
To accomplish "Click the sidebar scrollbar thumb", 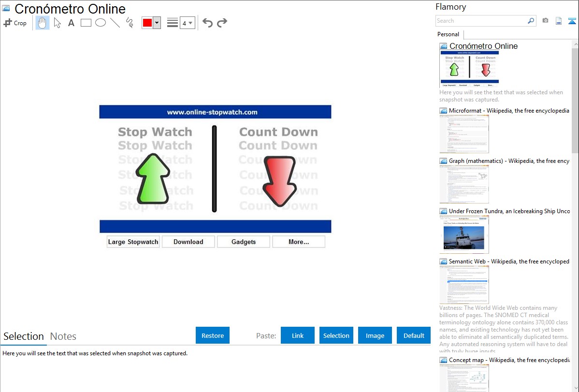I will point(575,100).
